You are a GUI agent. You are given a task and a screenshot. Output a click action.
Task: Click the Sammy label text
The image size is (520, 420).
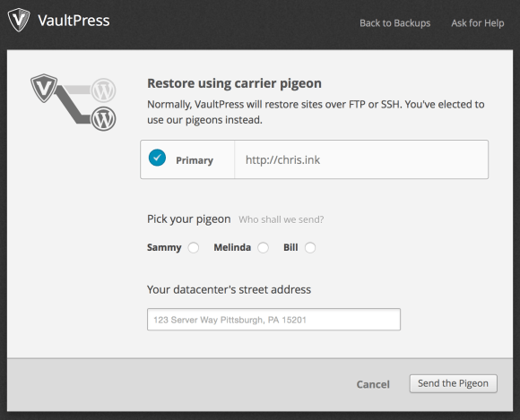coord(164,247)
